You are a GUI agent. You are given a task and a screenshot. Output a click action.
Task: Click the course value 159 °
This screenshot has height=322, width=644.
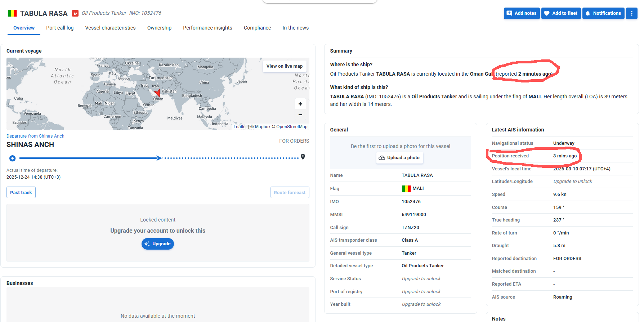[x=559, y=207]
